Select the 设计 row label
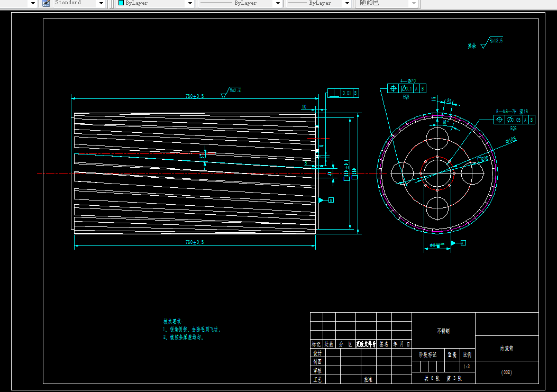 tap(317, 353)
